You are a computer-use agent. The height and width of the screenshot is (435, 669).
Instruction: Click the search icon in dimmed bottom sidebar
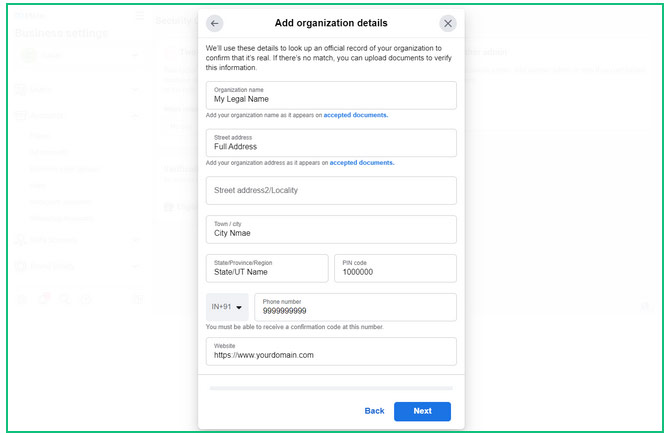[x=64, y=299]
